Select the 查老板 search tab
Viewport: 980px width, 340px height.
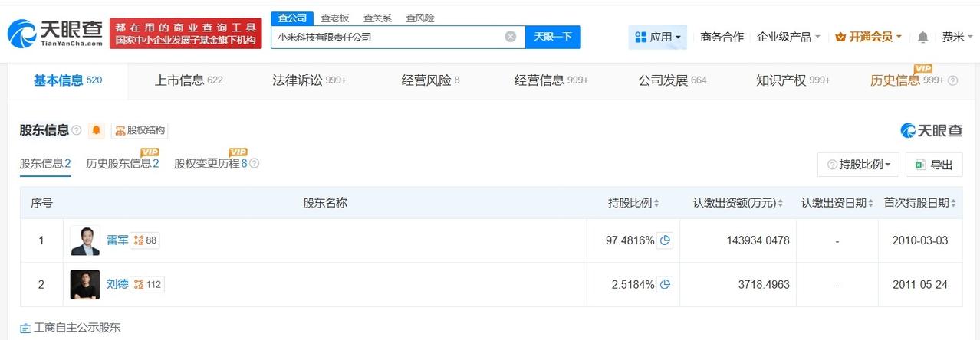pyautogui.click(x=334, y=18)
